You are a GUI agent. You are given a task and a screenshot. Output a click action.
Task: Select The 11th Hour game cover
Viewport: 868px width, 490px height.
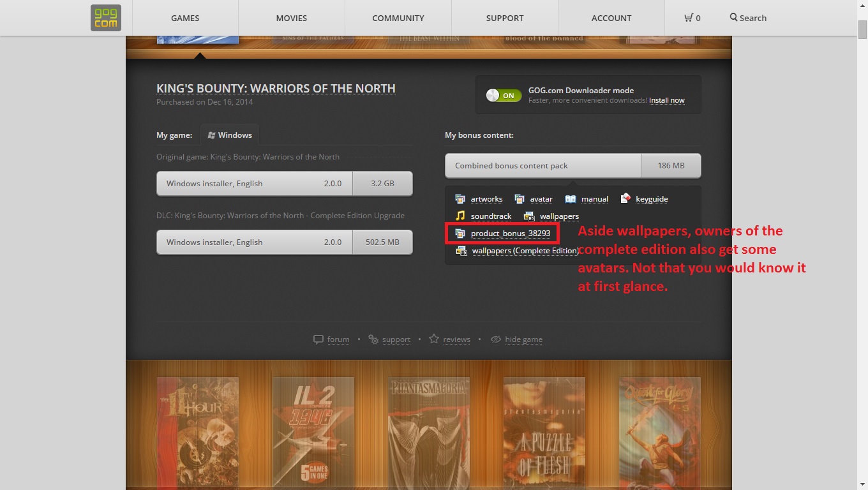tap(198, 433)
